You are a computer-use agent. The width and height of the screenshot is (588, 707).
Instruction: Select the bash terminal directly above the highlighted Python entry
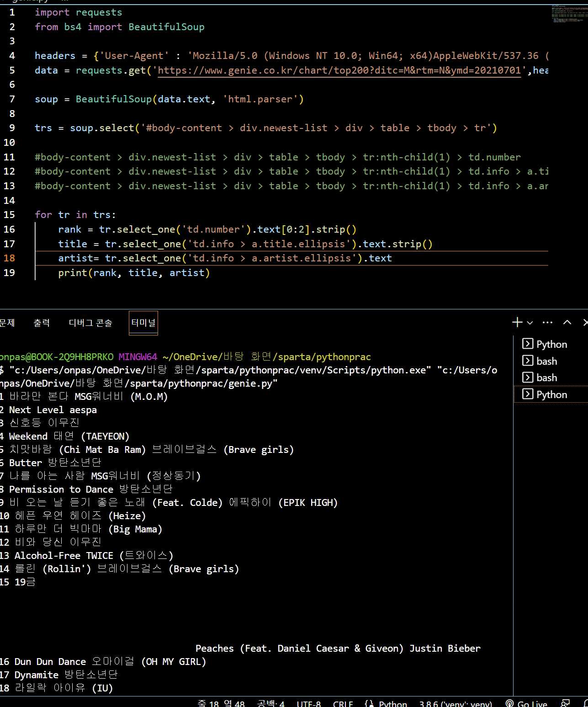coord(551,377)
